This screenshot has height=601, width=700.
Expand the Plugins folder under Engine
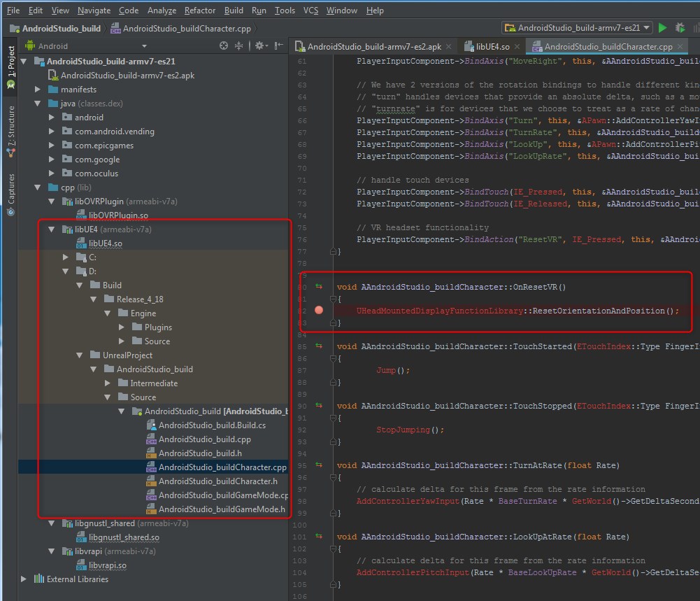point(122,327)
